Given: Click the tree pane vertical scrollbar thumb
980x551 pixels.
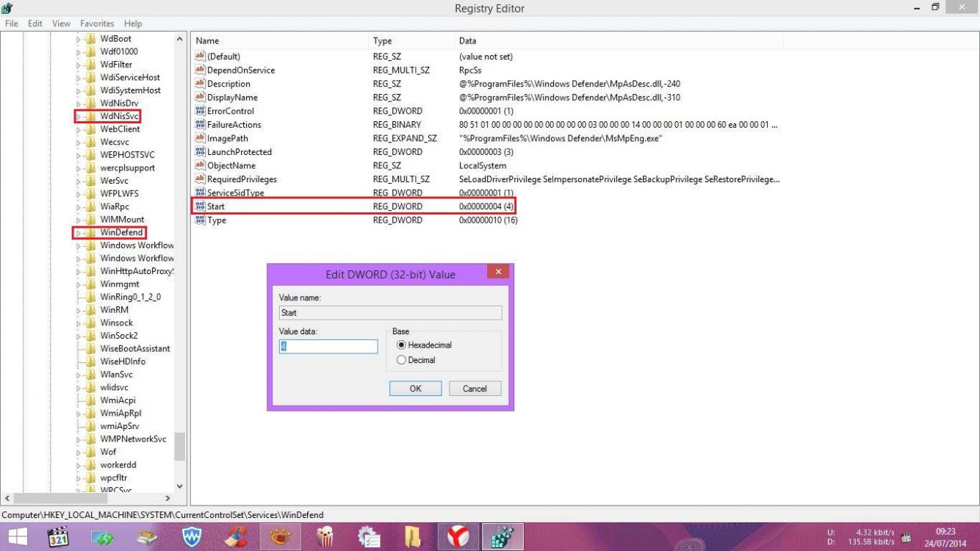Looking at the screenshot, I should (x=180, y=447).
